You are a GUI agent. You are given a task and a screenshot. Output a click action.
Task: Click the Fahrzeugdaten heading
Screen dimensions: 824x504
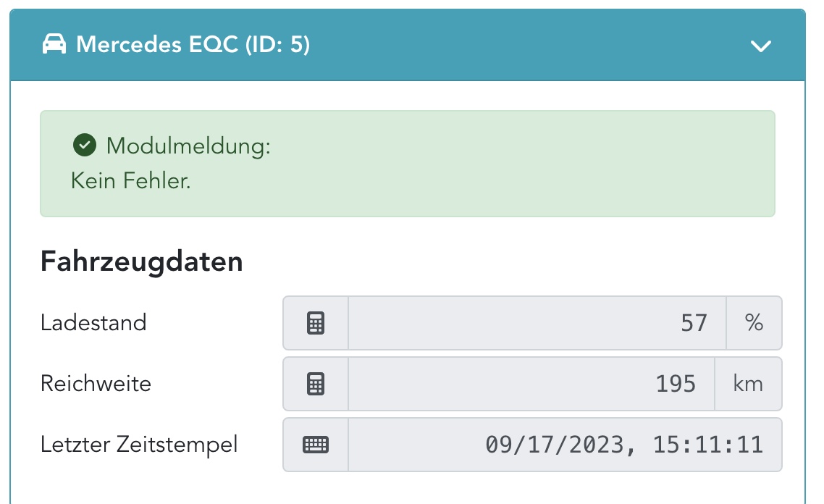pyautogui.click(x=141, y=261)
